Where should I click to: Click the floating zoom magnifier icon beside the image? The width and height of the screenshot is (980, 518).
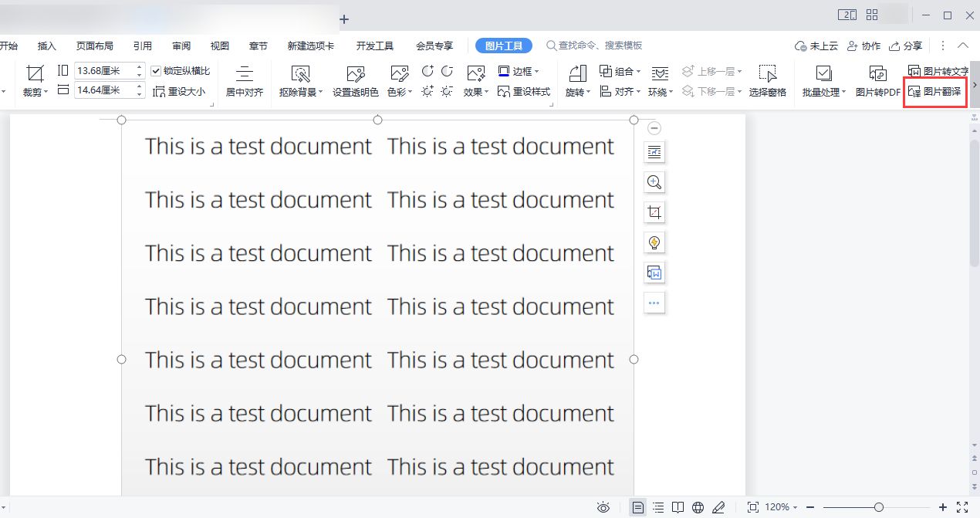pos(654,182)
